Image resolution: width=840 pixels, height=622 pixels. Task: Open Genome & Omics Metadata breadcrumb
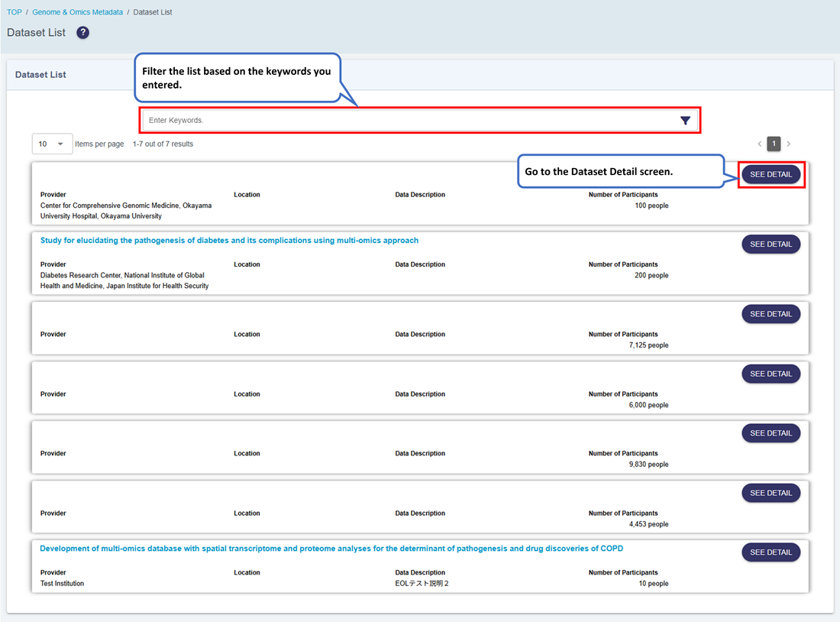(x=77, y=12)
